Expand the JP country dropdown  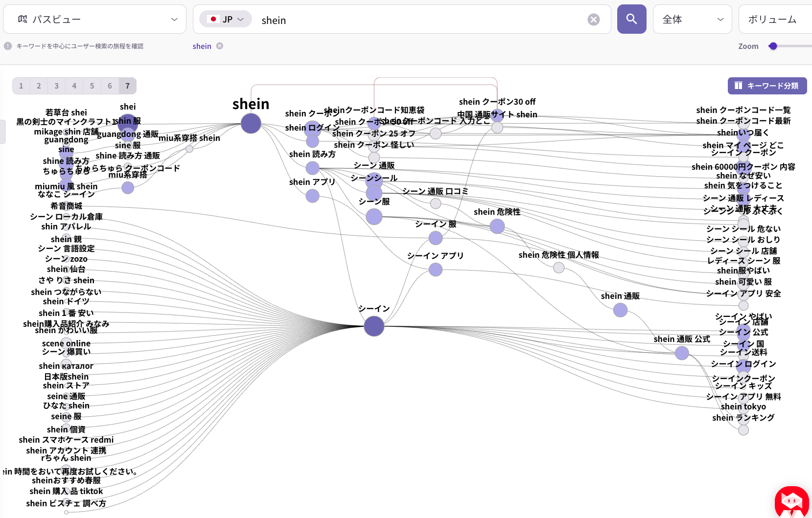click(x=240, y=19)
